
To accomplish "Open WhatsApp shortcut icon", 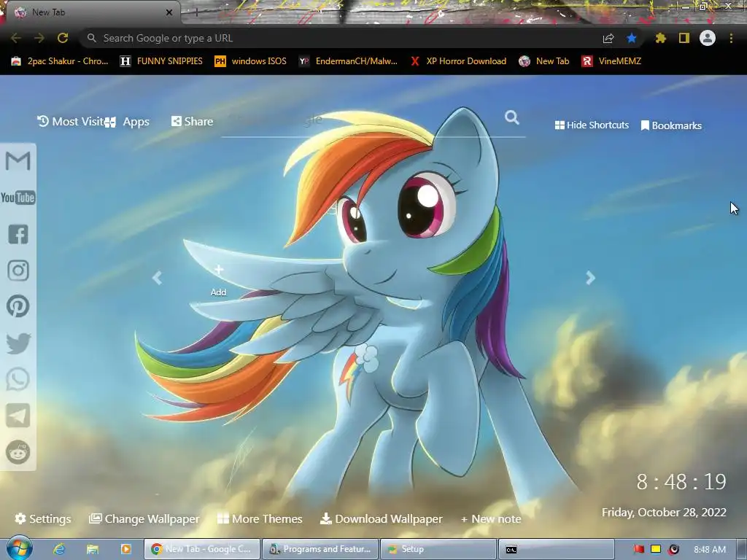I will [x=18, y=379].
